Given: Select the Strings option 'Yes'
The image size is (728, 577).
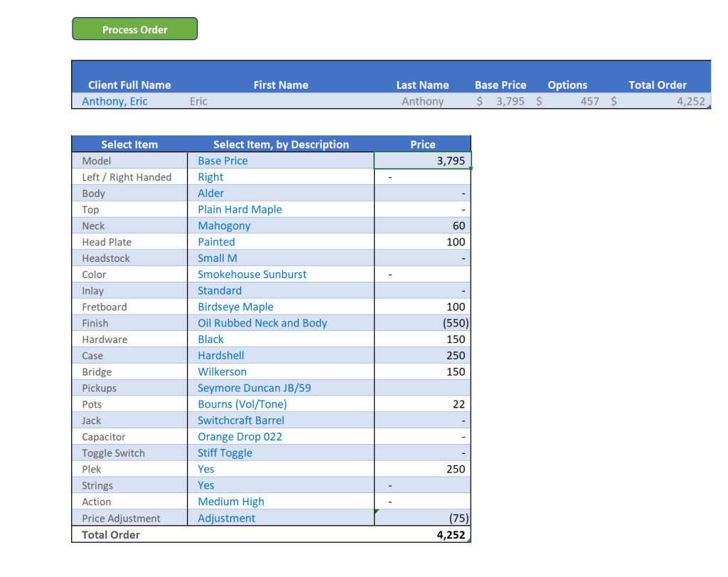Looking at the screenshot, I should [x=281, y=485].
